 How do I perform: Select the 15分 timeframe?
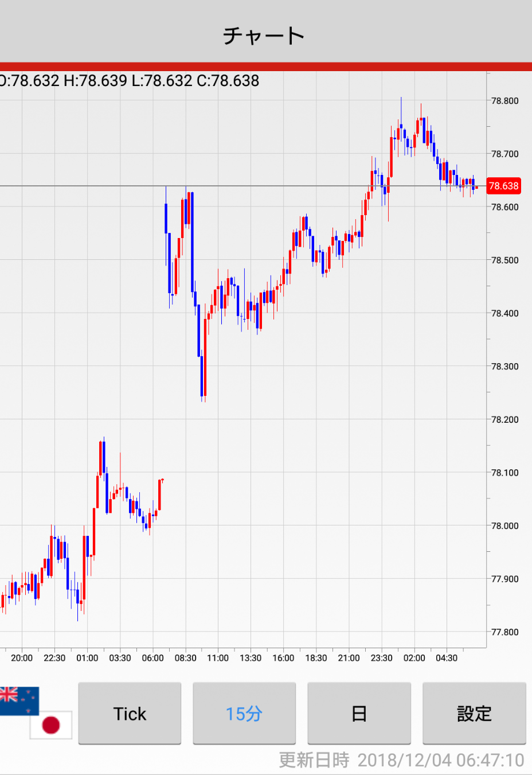(x=244, y=713)
